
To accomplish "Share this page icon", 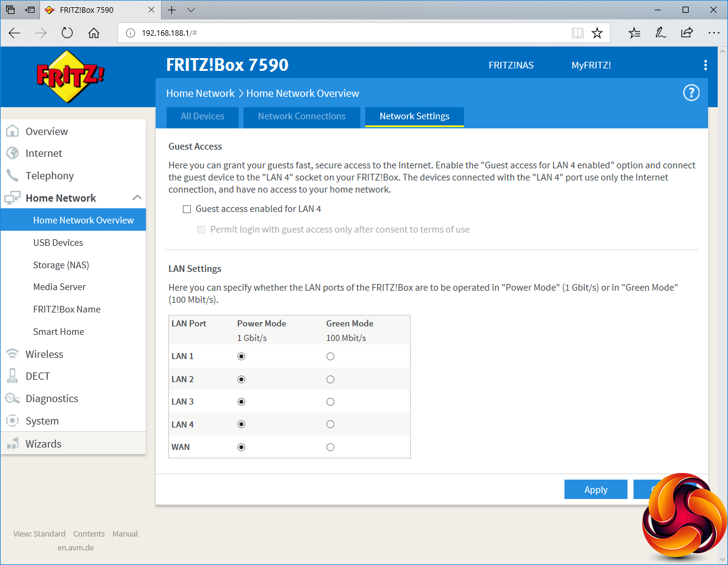I will (687, 33).
